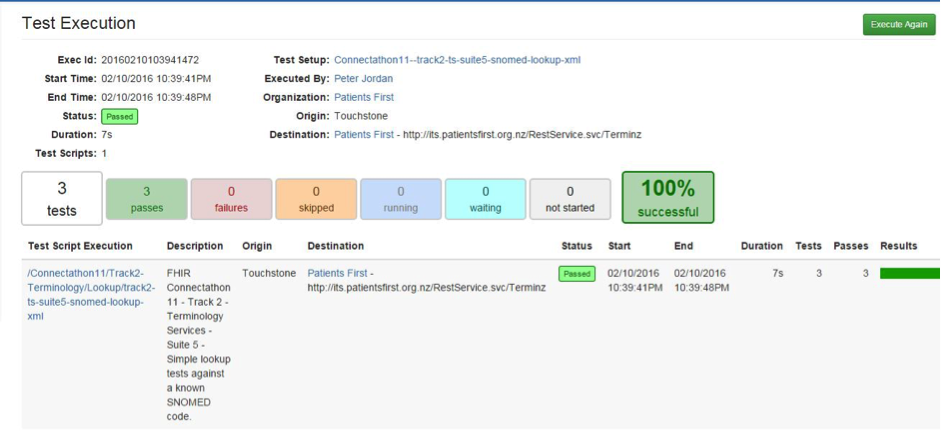This screenshot has width=941, height=438.
Task: Click the Destination column header
Action: (335, 246)
